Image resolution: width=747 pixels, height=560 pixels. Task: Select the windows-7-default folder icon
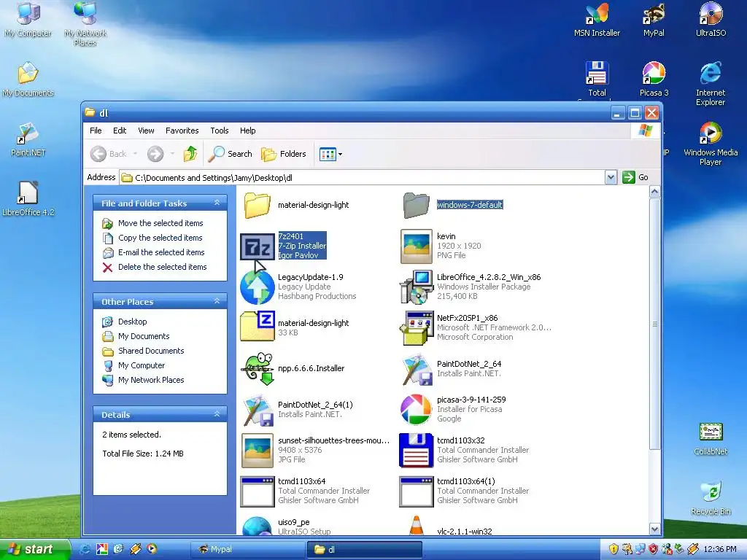(416, 205)
